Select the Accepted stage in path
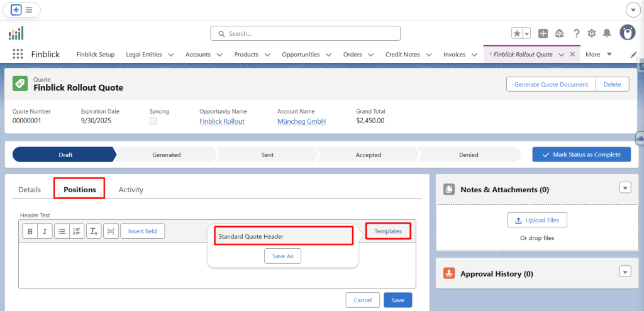 coord(369,155)
